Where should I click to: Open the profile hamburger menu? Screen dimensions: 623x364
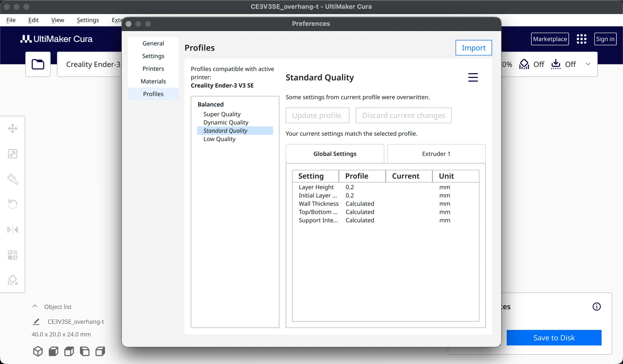pos(473,77)
